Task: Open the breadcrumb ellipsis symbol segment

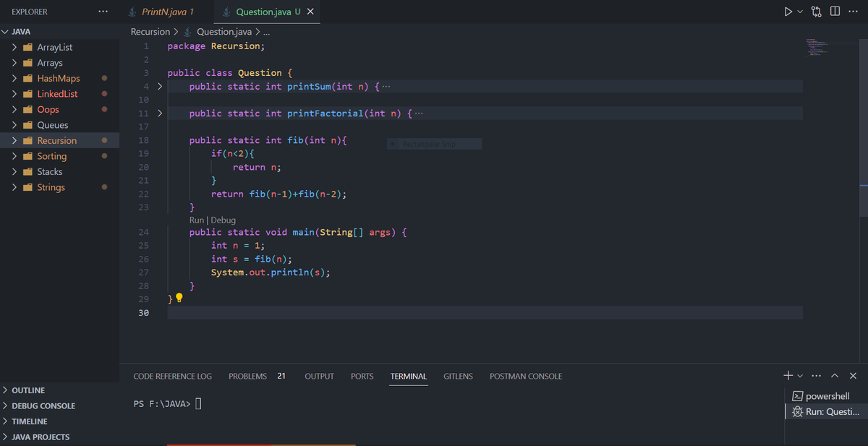Action: click(266, 32)
